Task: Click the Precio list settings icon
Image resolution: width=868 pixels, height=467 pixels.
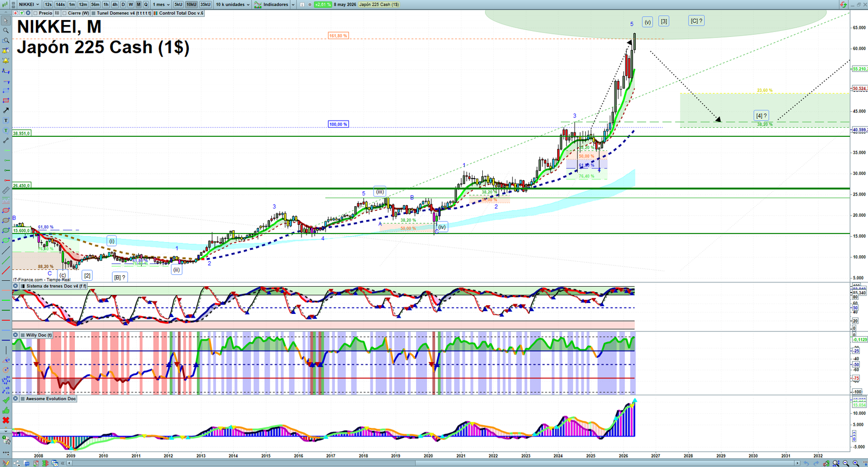Action: [x=57, y=13]
